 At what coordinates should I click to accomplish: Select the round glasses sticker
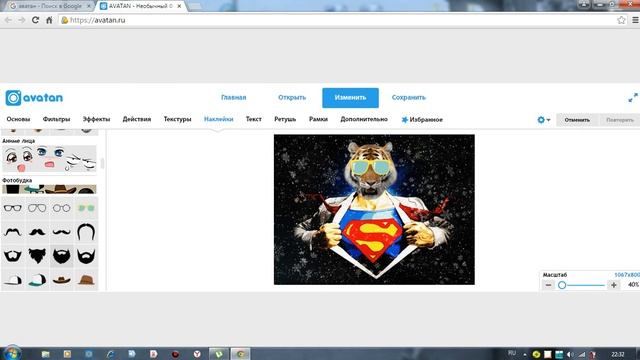(62, 208)
